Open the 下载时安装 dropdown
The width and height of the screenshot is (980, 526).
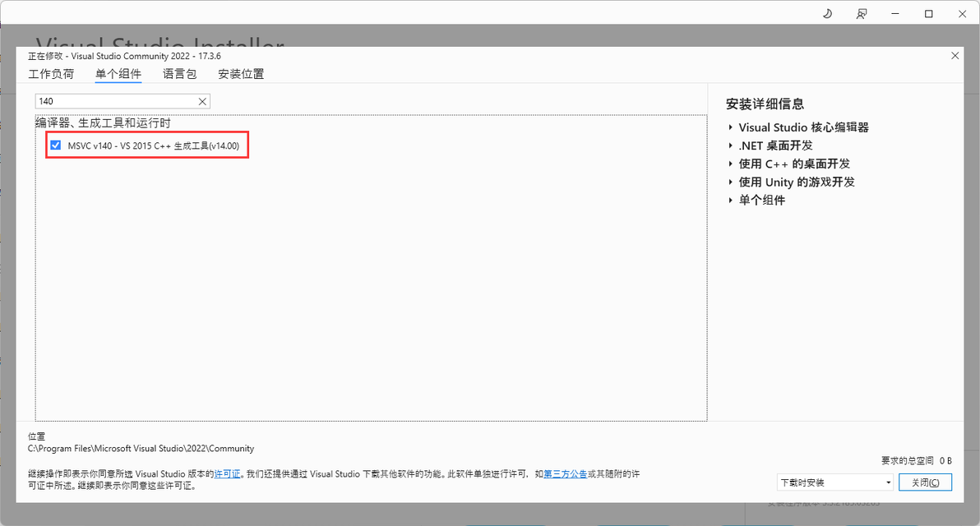(x=835, y=482)
